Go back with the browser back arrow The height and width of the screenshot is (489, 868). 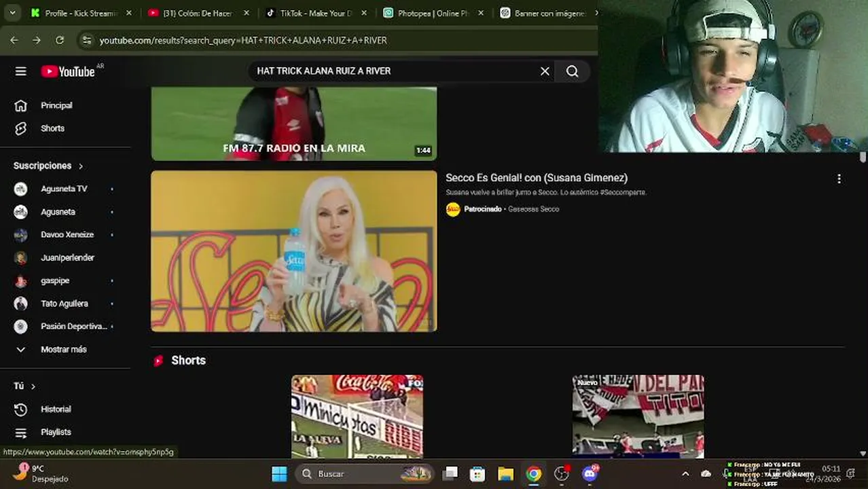pyautogui.click(x=14, y=41)
